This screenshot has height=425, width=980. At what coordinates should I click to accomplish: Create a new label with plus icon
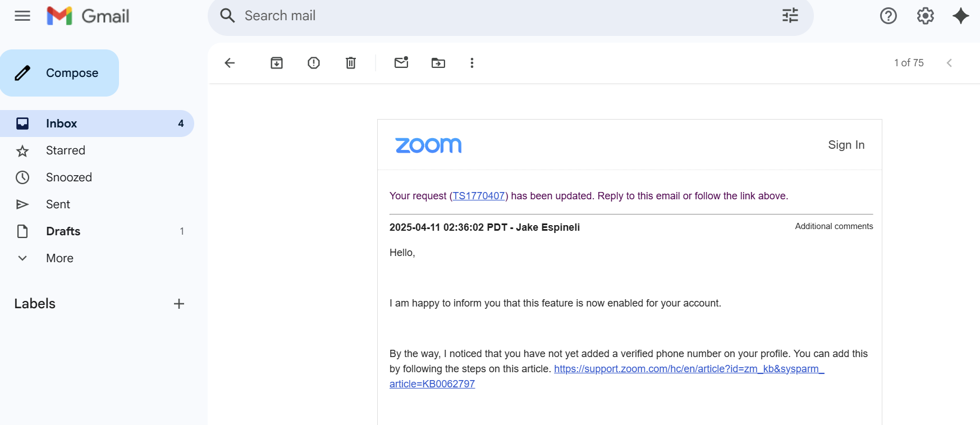click(x=179, y=304)
